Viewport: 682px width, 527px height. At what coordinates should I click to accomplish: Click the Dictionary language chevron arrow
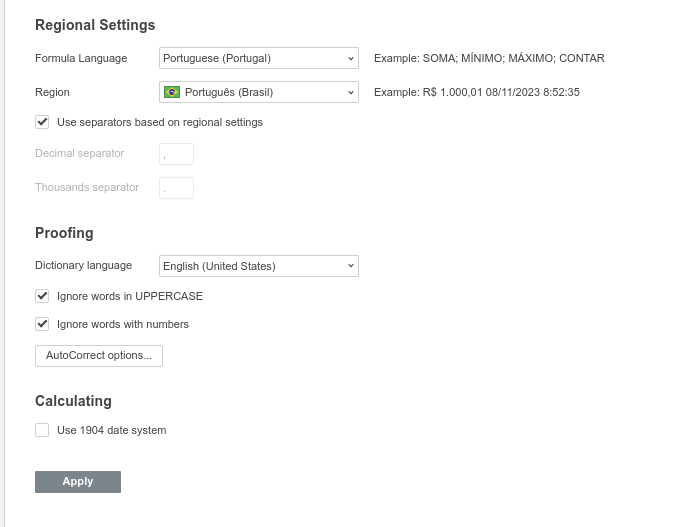pyautogui.click(x=351, y=266)
